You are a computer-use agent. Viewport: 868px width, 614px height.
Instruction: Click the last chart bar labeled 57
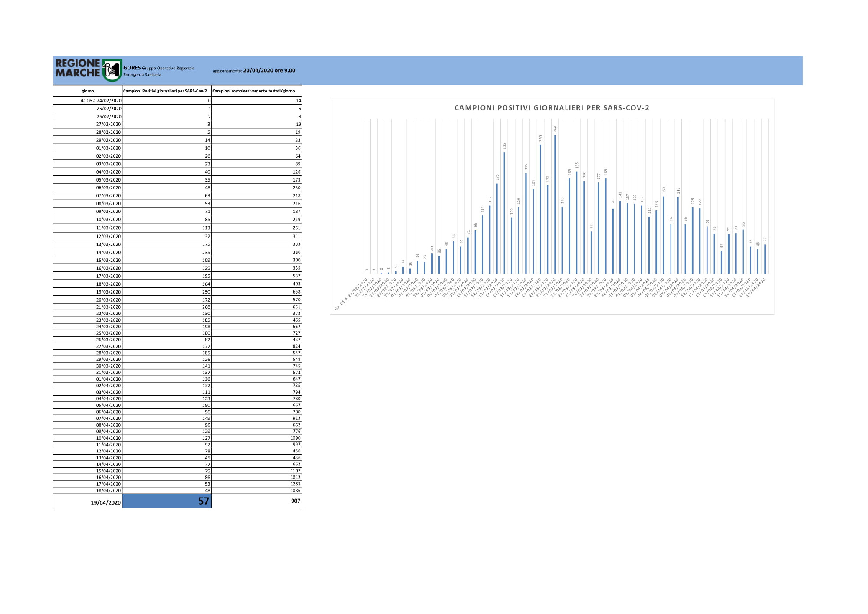click(765, 259)
